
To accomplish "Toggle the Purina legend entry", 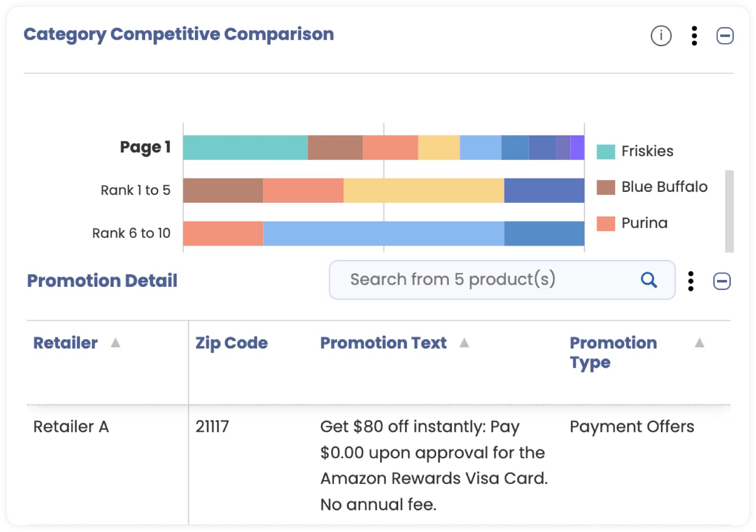I will 632,223.
